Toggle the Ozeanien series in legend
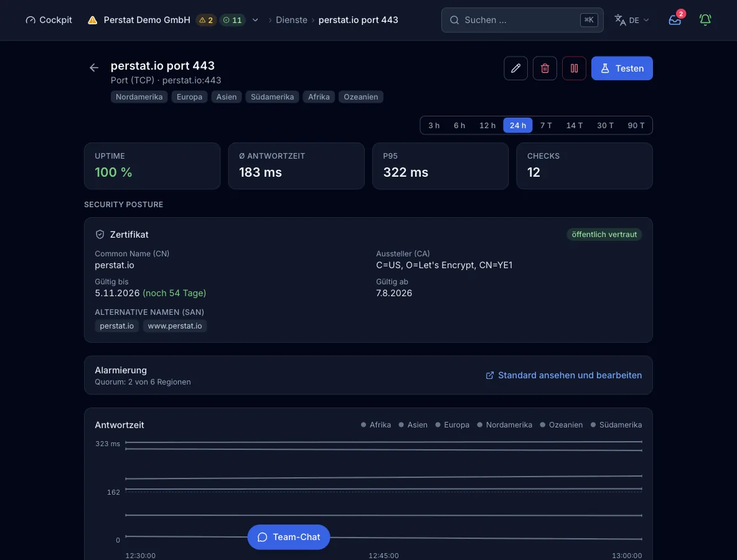 [x=561, y=425]
